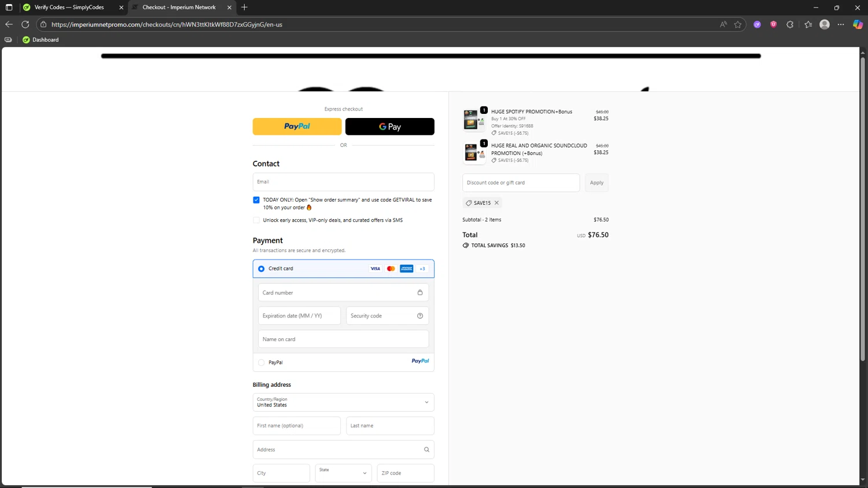Click the ZIP code field

click(406, 473)
